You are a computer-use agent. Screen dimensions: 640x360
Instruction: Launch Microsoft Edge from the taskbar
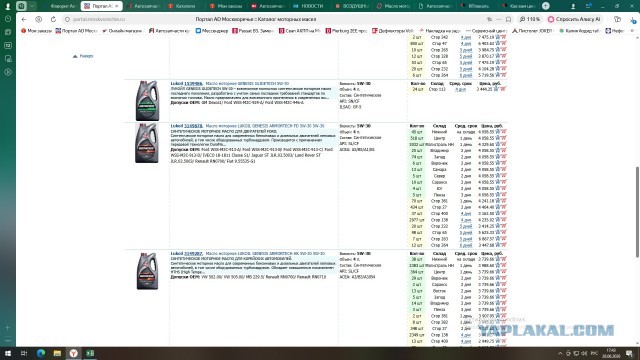[x=41, y=353]
